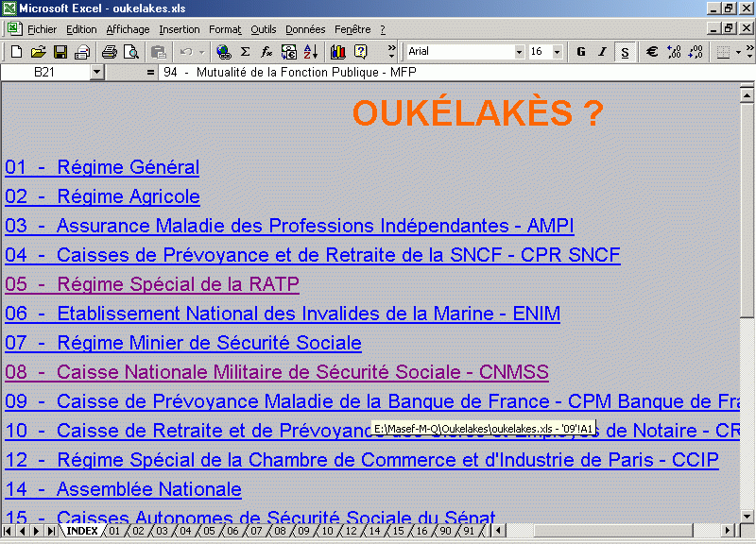Screen dimensions: 756x544
Task: Open the Name Box dropdown next to B21
Action: click(97, 73)
